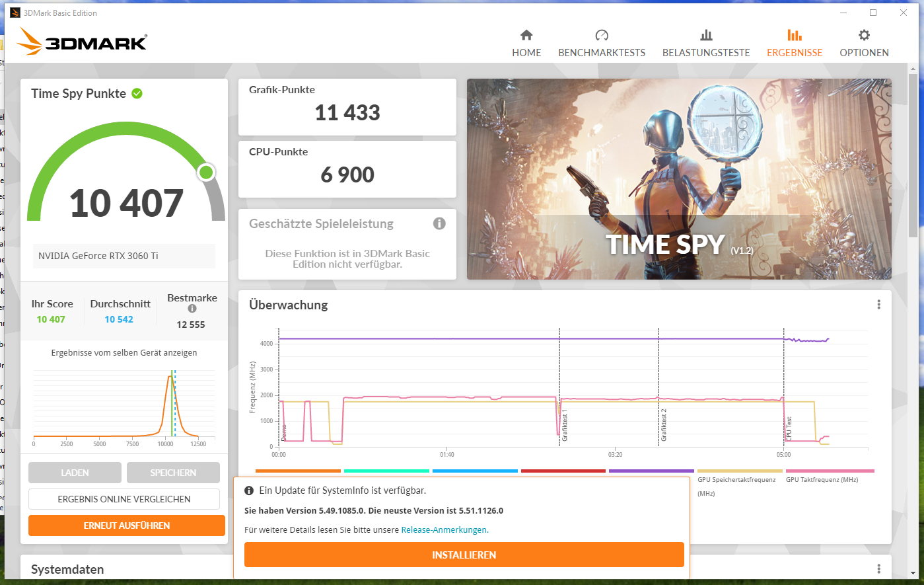Click 3DMark app icon in title bar
Screen dimensions: 924x585
tap(15, 13)
